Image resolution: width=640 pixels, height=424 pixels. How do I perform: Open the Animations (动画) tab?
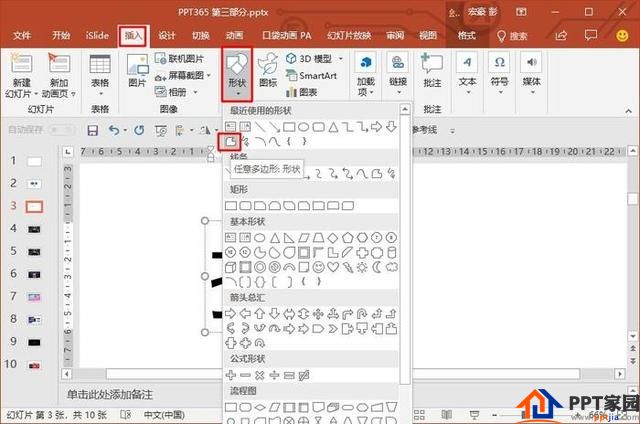[x=234, y=36]
